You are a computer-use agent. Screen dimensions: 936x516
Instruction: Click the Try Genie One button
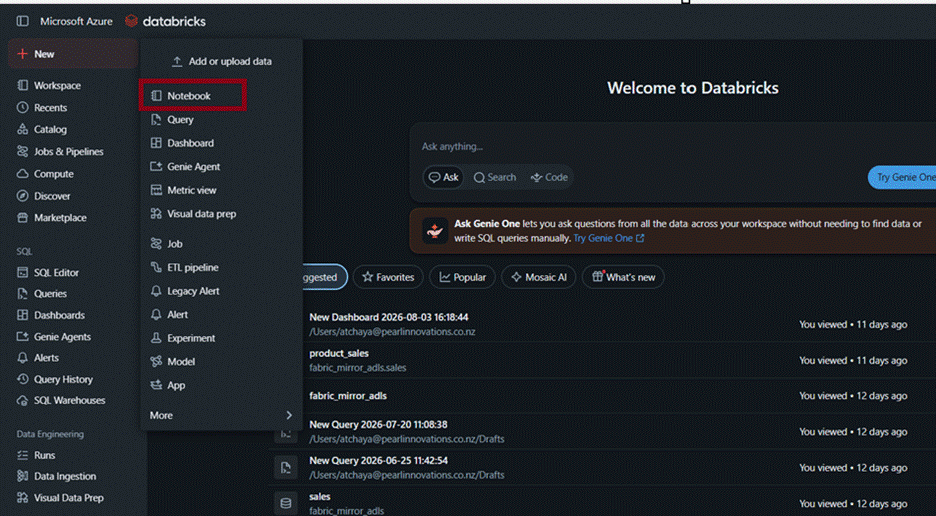point(902,177)
